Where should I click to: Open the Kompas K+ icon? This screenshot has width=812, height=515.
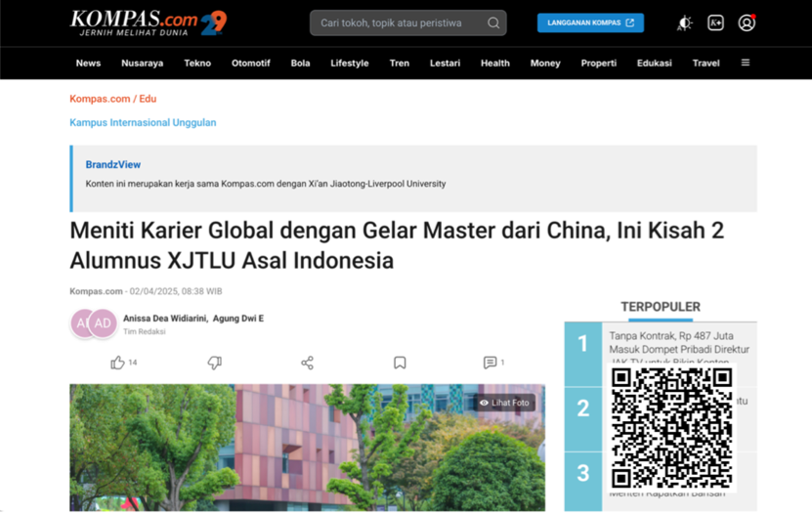pyautogui.click(x=715, y=22)
